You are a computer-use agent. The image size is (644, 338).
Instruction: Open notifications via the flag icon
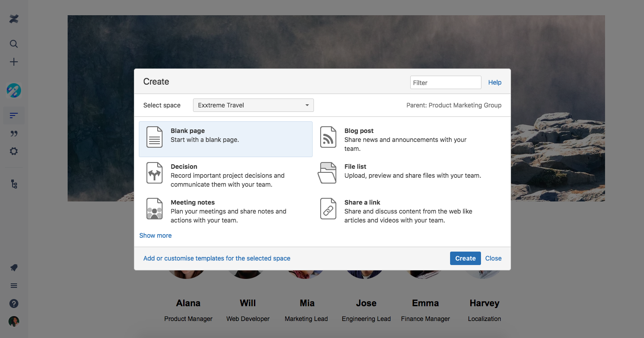point(13,267)
